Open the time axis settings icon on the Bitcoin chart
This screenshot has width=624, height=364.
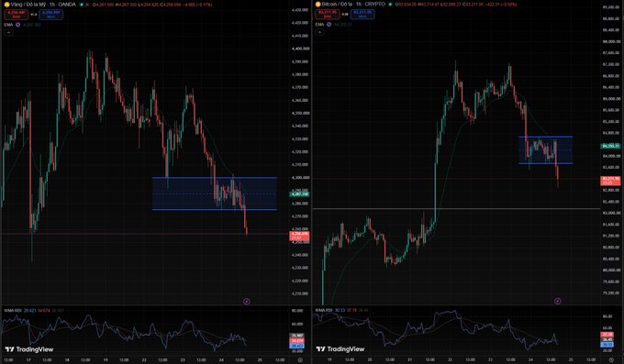tap(611, 359)
